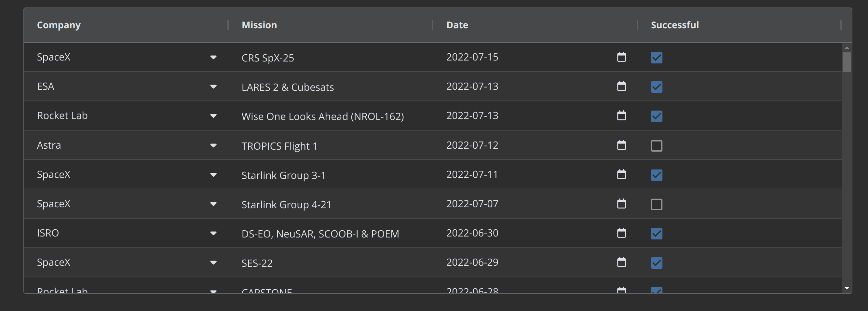
Task: Open date picker for TROPICS Flight 1
Action: [x=621, y=145]
